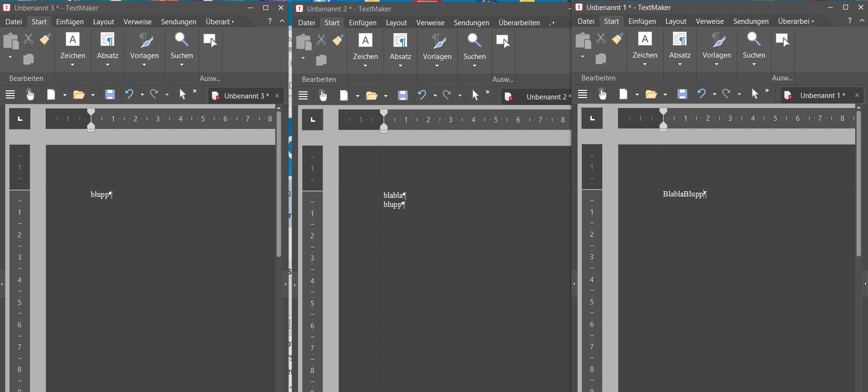Expand Open folder dropdown in Unbenannt 2 window
Screen dimensions: 868x392
click(386, 96)
